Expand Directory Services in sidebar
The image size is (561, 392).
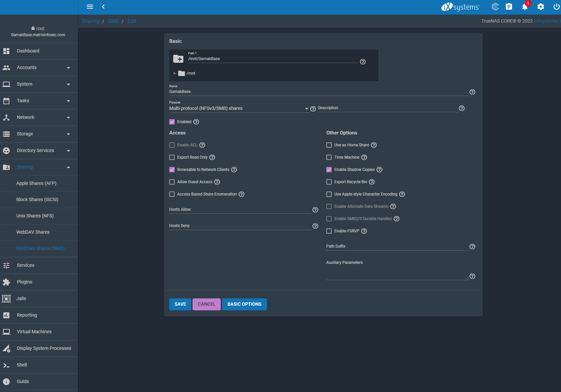[39, 151]
